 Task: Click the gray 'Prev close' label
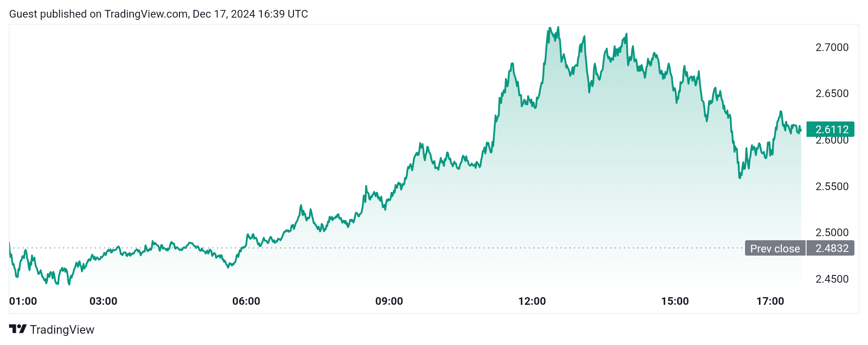(x=775, y=248)
